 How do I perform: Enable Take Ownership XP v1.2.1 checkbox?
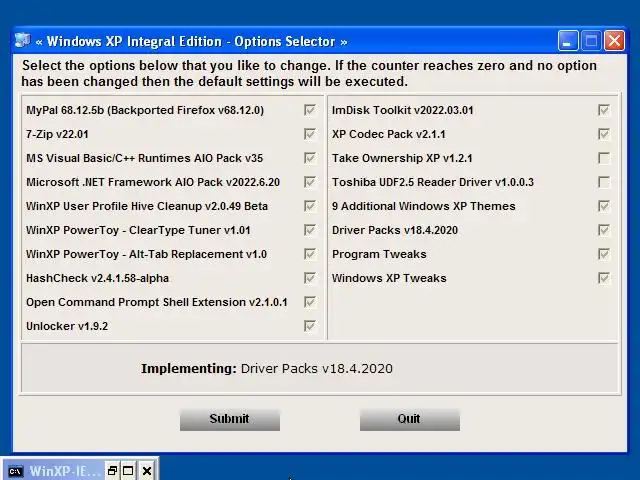pos(604,158)
